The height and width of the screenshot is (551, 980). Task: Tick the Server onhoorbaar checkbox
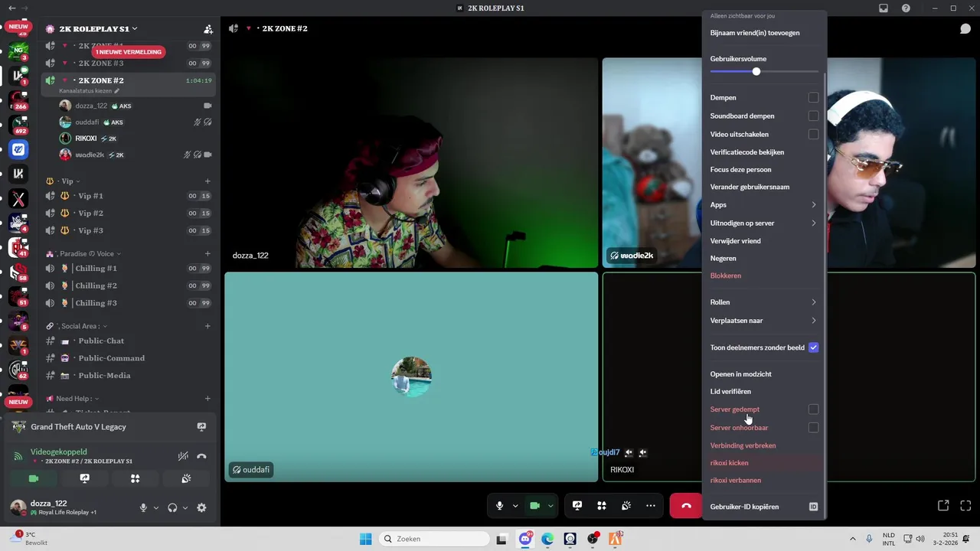tap(813, 428)
